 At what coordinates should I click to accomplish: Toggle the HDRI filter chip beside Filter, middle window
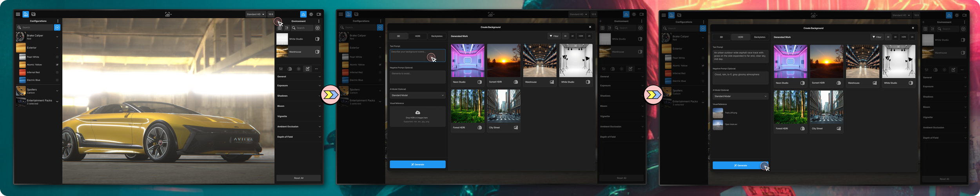(x=581, y=36)
